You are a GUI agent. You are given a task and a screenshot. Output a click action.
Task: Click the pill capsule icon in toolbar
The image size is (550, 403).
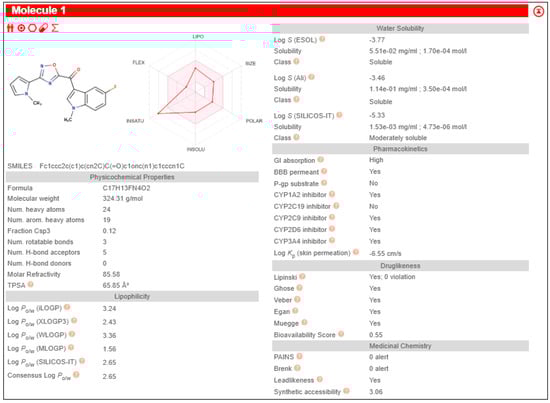tap(43, 28)
